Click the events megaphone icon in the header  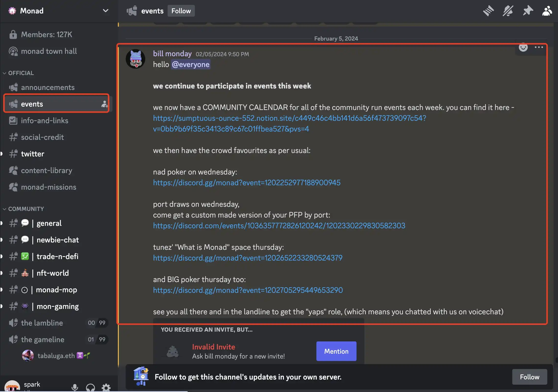pyautogui.click(x=132, y=11)
